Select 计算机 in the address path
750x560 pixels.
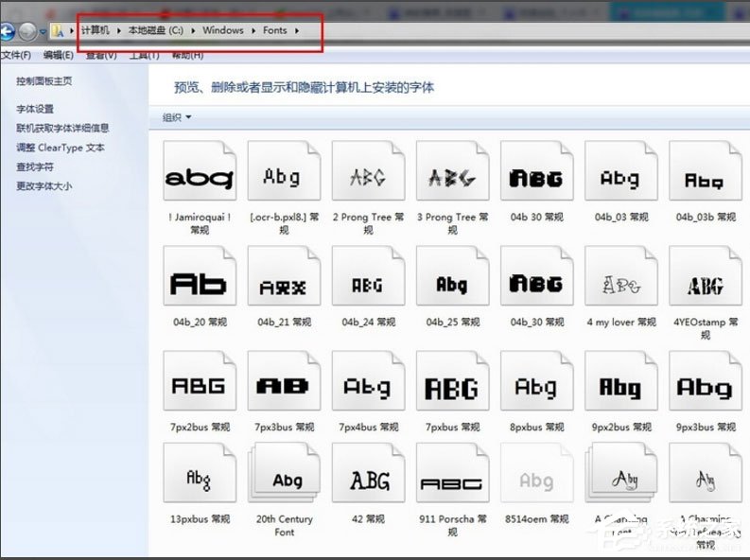tap(96, 30)
